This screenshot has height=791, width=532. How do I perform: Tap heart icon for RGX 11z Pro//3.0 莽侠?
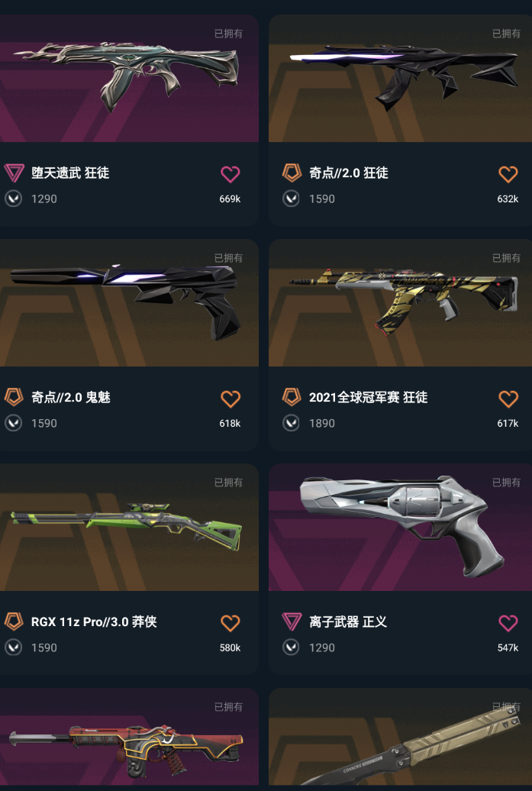(230, 623)
